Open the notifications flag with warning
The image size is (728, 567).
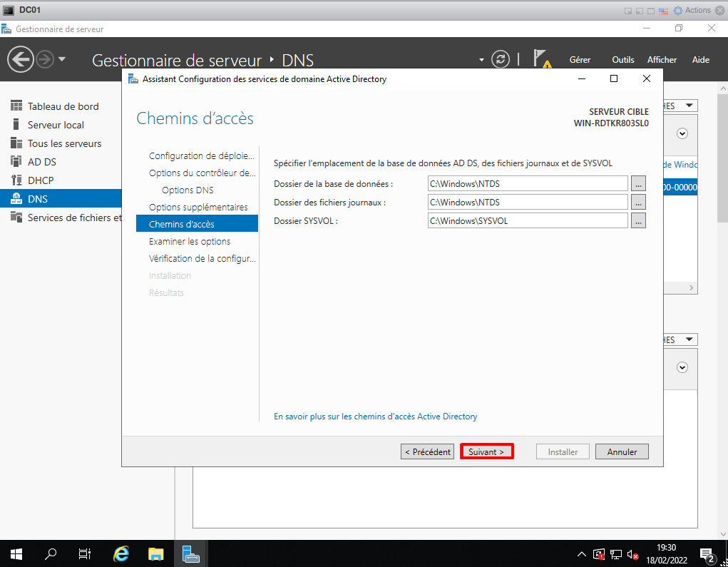(542, 59)
